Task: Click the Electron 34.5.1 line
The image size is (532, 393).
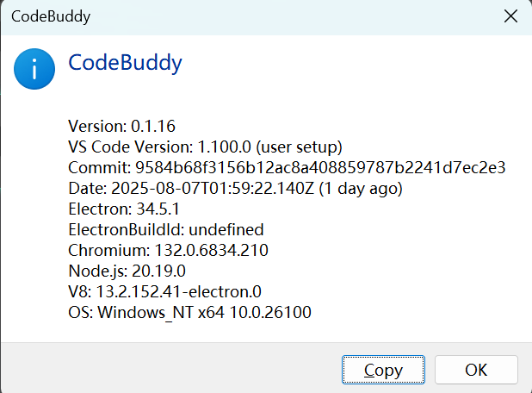Action: (124, 209)
